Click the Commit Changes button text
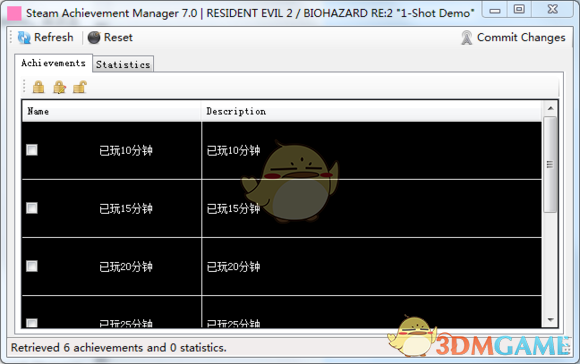The width and height of the screenshot is (580, 364). (521, 37)
